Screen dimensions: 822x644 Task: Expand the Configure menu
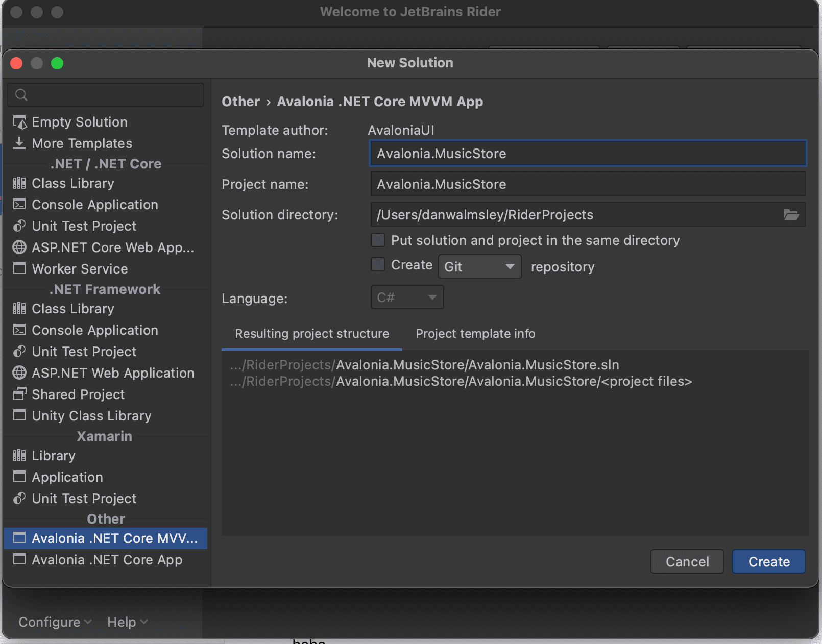tap(55, 622)
